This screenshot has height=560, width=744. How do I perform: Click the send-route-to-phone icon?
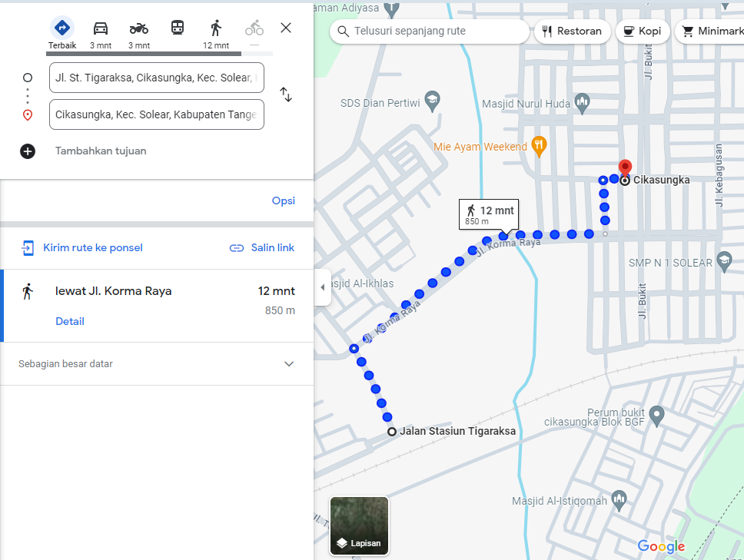28,248
